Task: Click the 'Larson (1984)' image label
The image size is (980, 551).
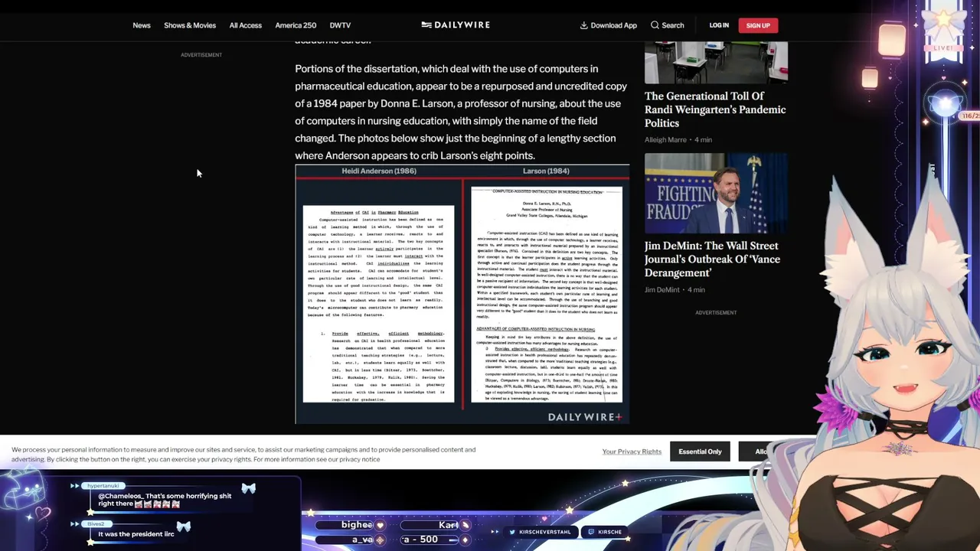Action: pos(546,171)
